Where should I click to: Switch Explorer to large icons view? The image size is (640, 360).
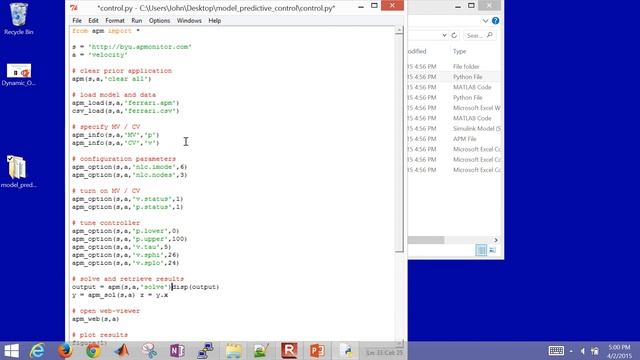pos(493,250)
